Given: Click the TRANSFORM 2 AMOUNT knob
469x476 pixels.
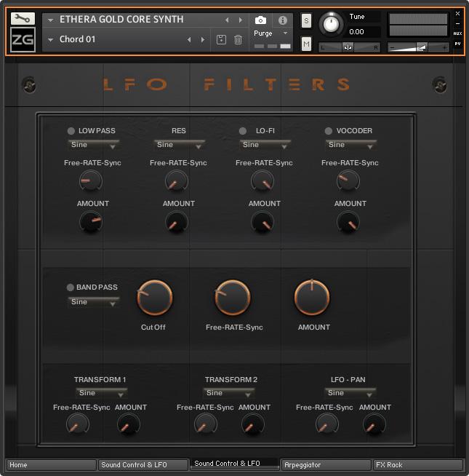Looking at the screenshot, I should (x=253, y=424).
